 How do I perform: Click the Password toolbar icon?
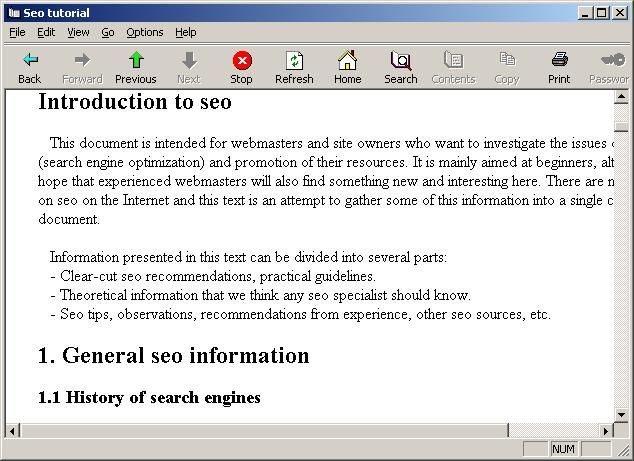609,61
